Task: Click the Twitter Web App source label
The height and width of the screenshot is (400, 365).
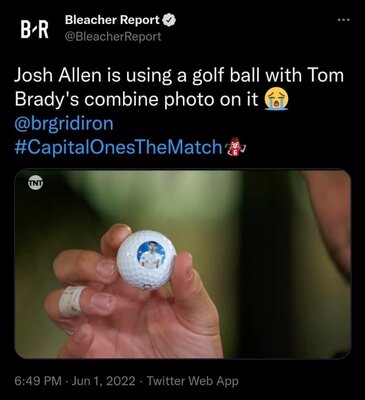Action: [x=193, y=381]
